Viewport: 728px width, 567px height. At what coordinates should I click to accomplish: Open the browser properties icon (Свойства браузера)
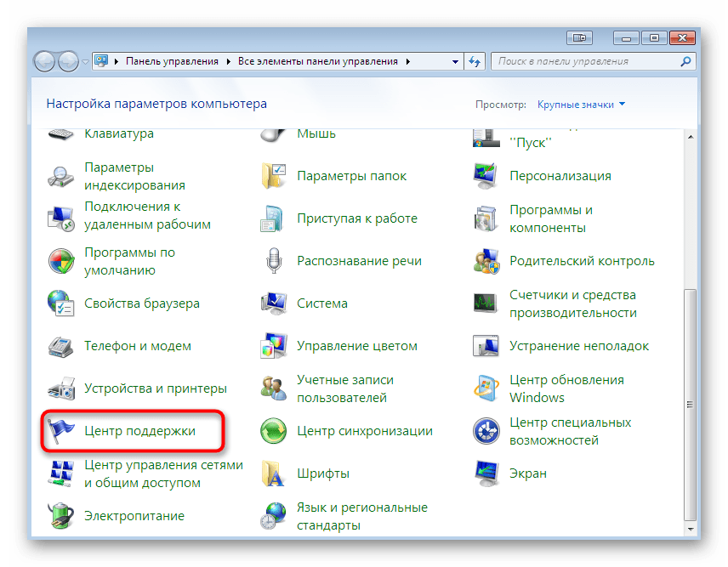(x=61, y=303)
